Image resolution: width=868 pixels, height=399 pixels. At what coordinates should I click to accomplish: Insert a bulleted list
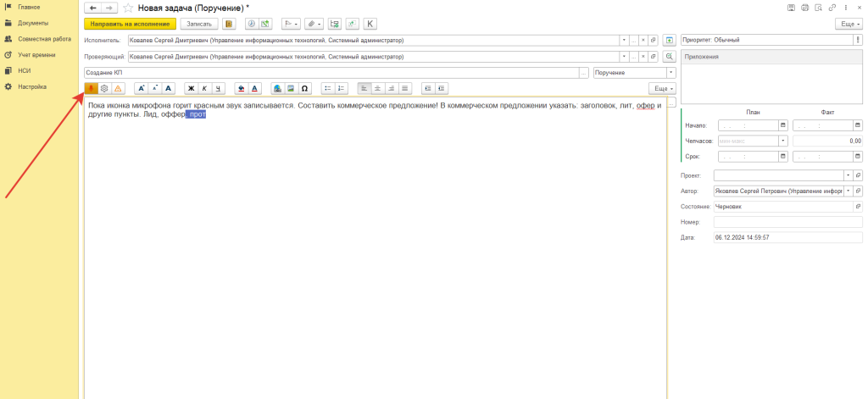pos(328,88)
